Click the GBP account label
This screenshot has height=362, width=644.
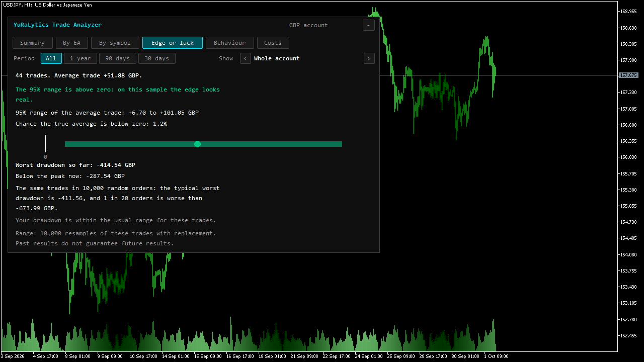pyautogui.click(x=308, y=25)
